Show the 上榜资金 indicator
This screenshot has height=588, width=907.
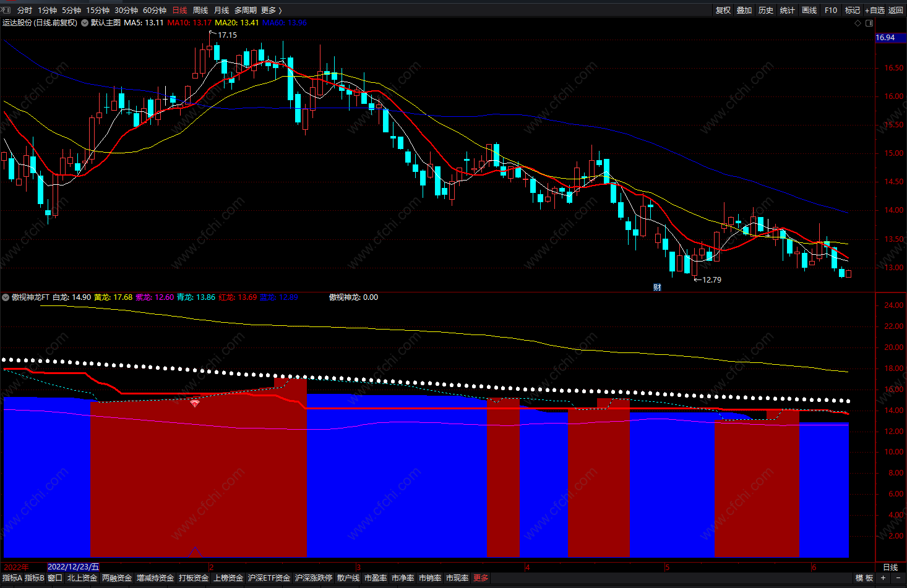tap(228, 578)
